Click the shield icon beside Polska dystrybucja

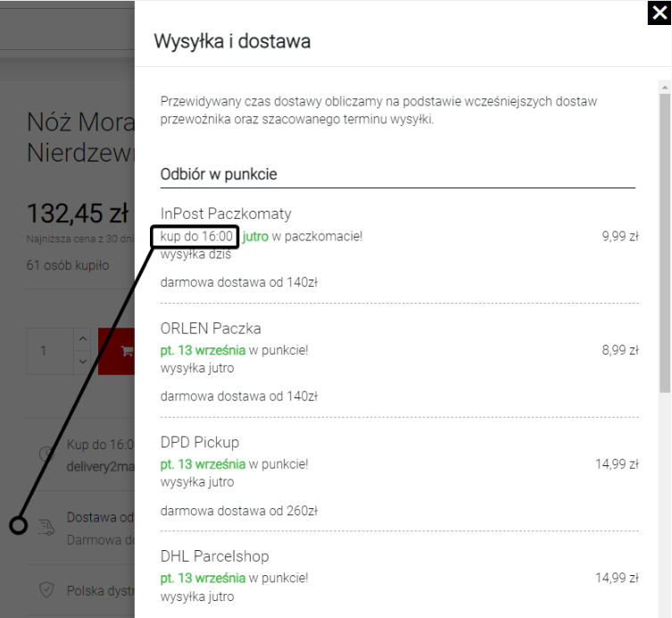(46, 590)
